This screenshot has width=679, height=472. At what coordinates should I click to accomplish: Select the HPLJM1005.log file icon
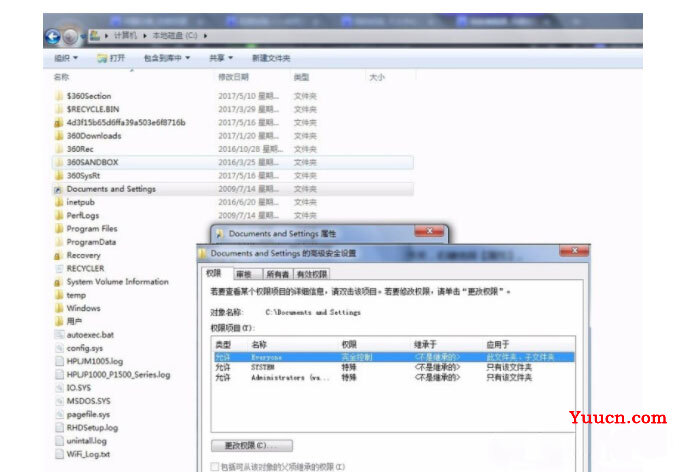point(59,361)
